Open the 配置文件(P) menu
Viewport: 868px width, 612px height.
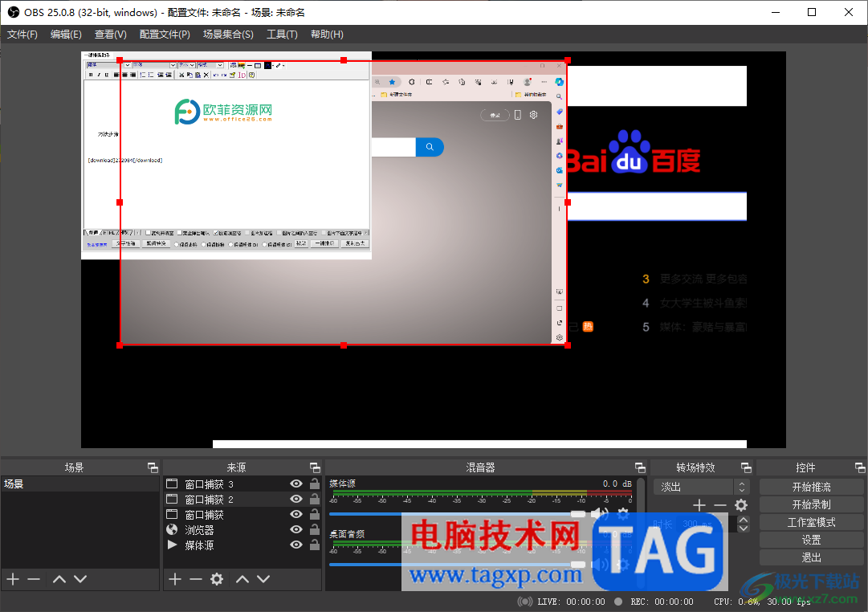click(165, 35)
